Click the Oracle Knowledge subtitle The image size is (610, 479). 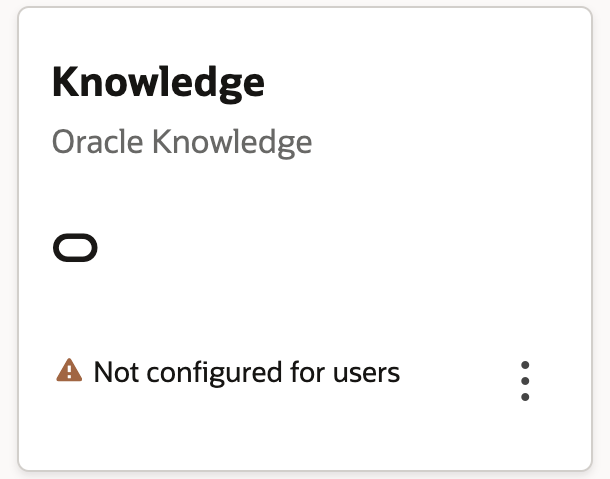click(x=181, y=142)
